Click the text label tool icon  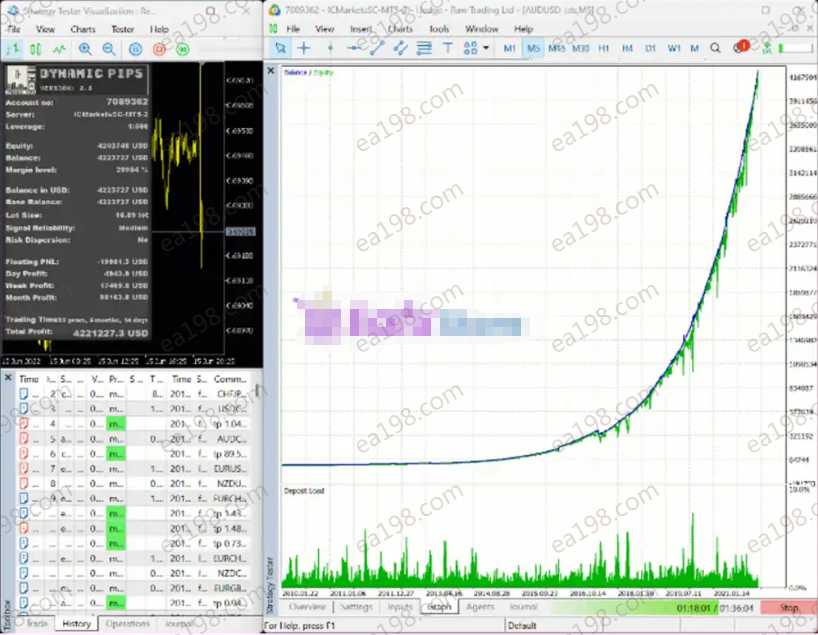[447, 48]
